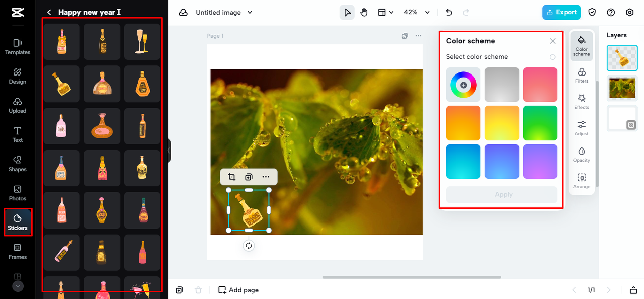Click the cloud save status icon
Image resolution: width=644 pixels, height=299 pixels.
click(183, 12)
